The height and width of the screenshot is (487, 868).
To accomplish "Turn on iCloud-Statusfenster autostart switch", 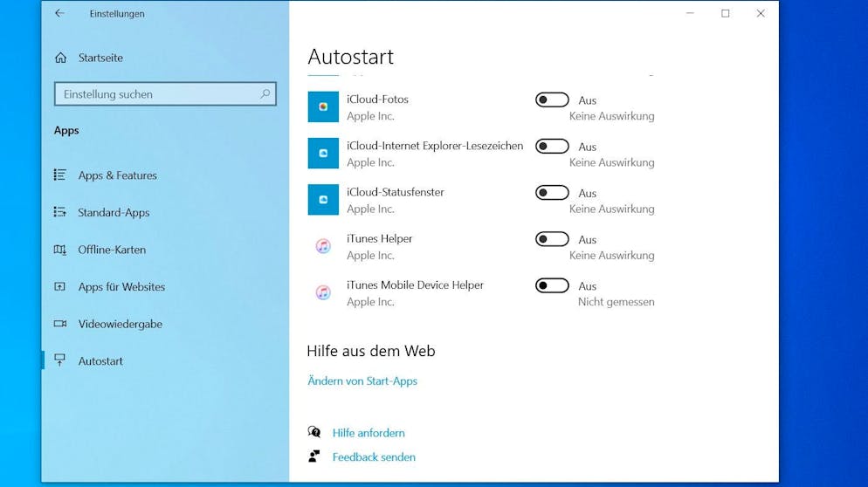I will pyautogui.click(x=552, y=193).
